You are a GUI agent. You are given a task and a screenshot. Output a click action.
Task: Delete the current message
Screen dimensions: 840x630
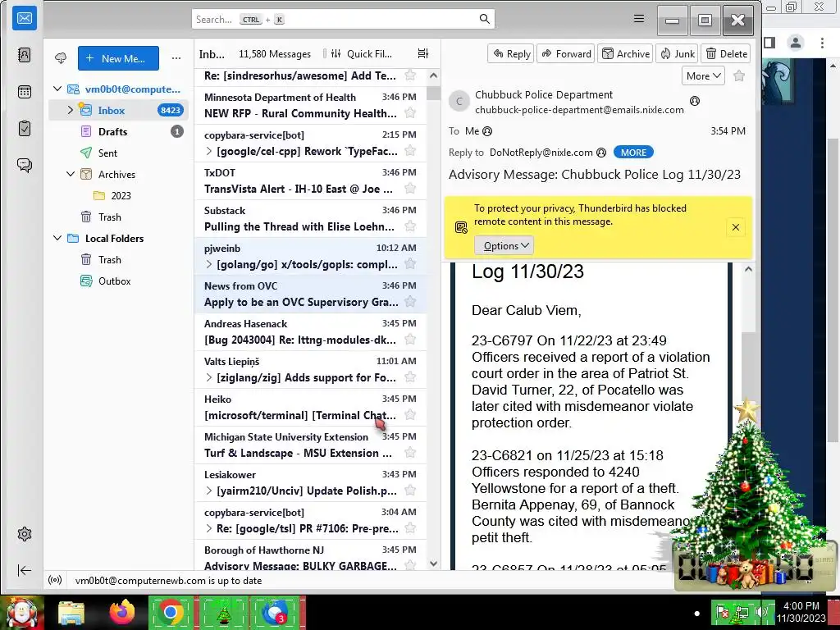point(726,53)
